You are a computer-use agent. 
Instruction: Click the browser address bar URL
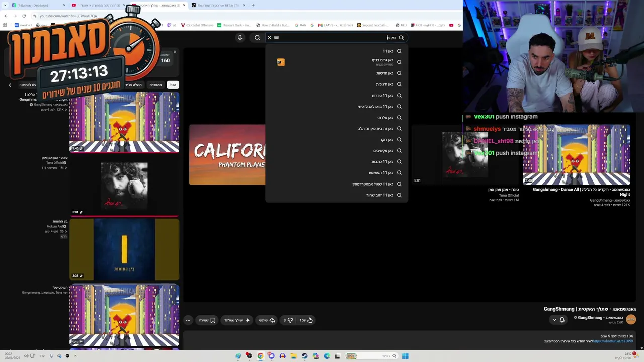coord(68,16)
